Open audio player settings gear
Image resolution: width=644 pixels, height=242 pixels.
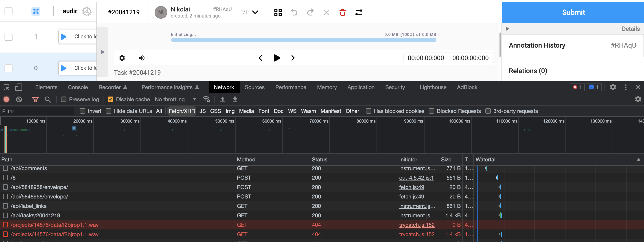point(122,58)
